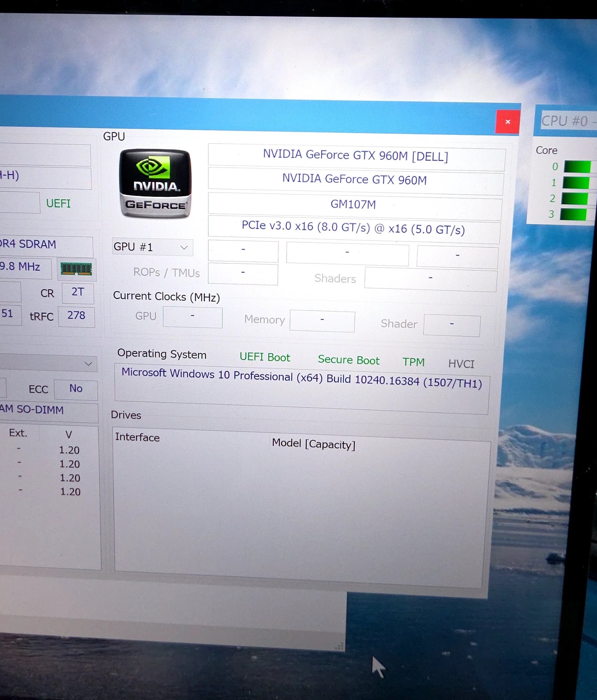This screenshot has width=597, height=700.
Task: Open the GPU #1 selector dropdown
Action: click(x=152, y=247)
